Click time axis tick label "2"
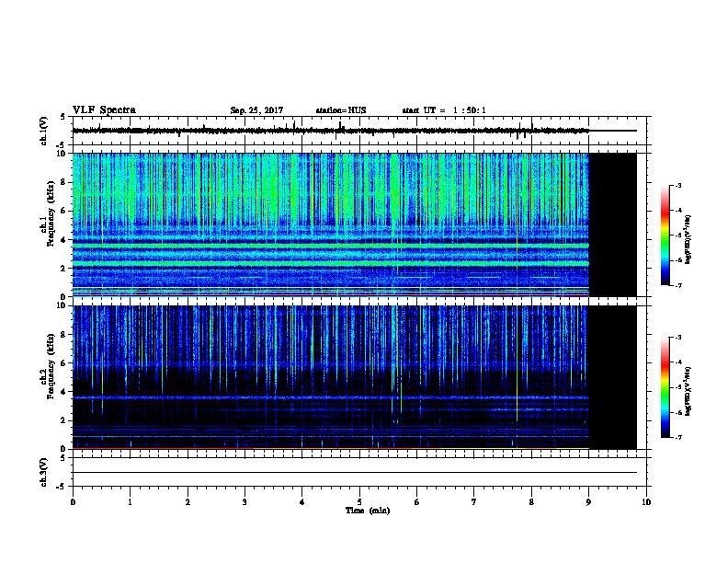 click(x=188, y=502)
